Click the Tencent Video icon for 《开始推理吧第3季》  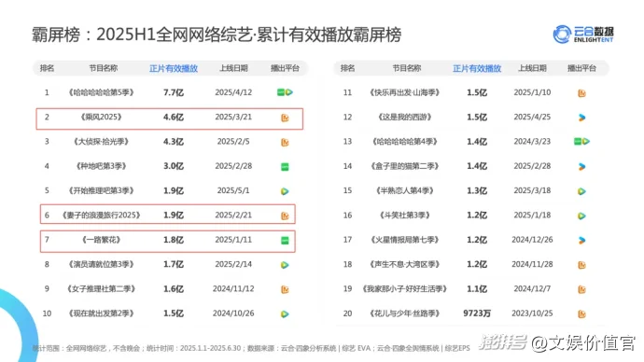click(x=285, y=191)
